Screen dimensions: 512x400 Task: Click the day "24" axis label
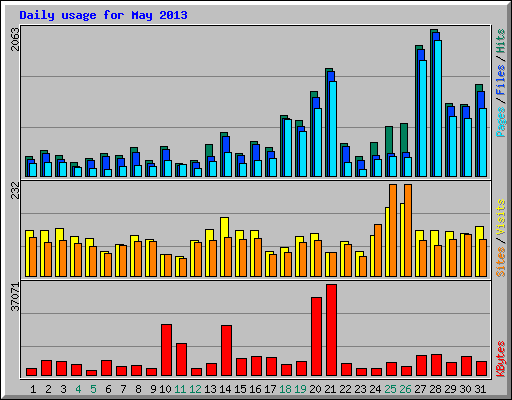tap(375, 389)
